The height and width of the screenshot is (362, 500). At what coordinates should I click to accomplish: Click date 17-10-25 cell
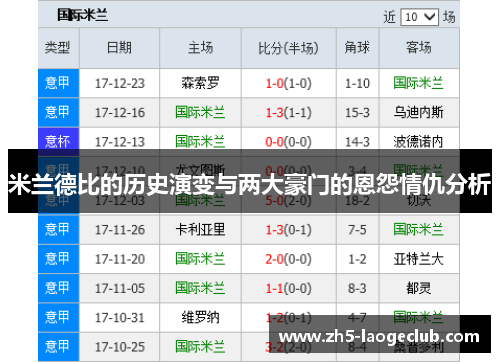pyautogui.click(x=120, y=347)
